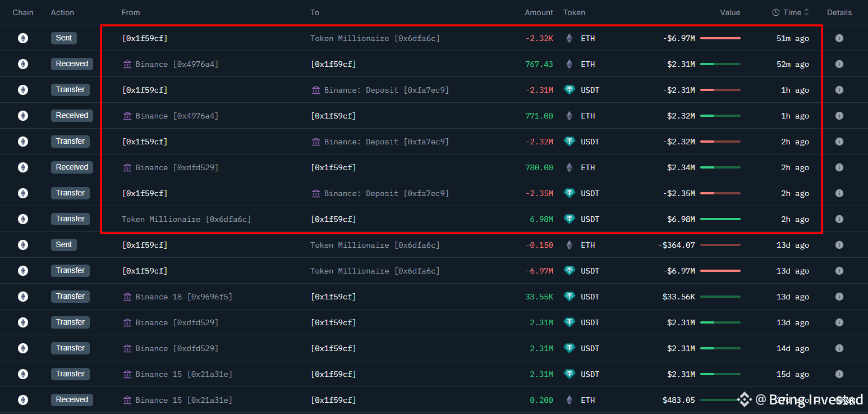Click Sent badge in the 51m ago row
868x414 pixels.
tap(64, 38)
